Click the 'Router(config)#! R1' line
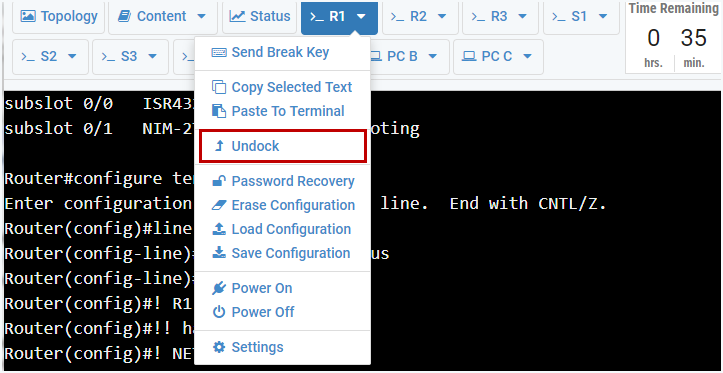The image size is (723, 373). 98,303
